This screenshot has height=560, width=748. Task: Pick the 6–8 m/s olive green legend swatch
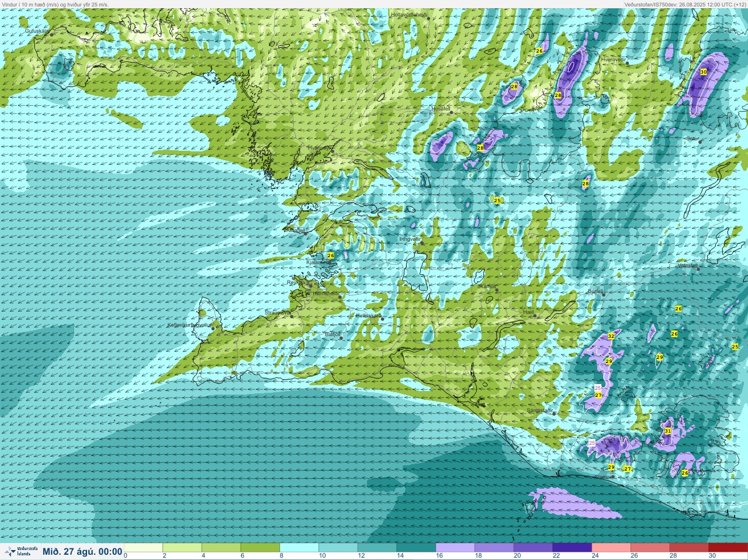(260, 548)
